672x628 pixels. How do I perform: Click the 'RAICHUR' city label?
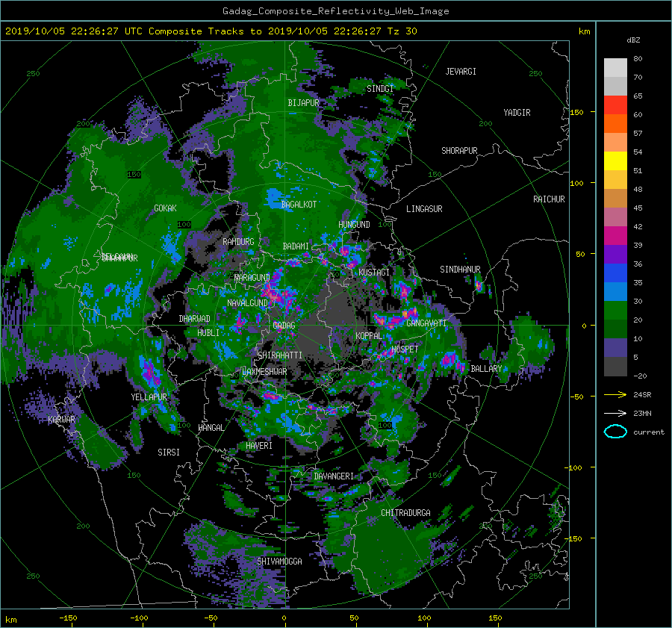pyautogui.click(x=549, y=199)
